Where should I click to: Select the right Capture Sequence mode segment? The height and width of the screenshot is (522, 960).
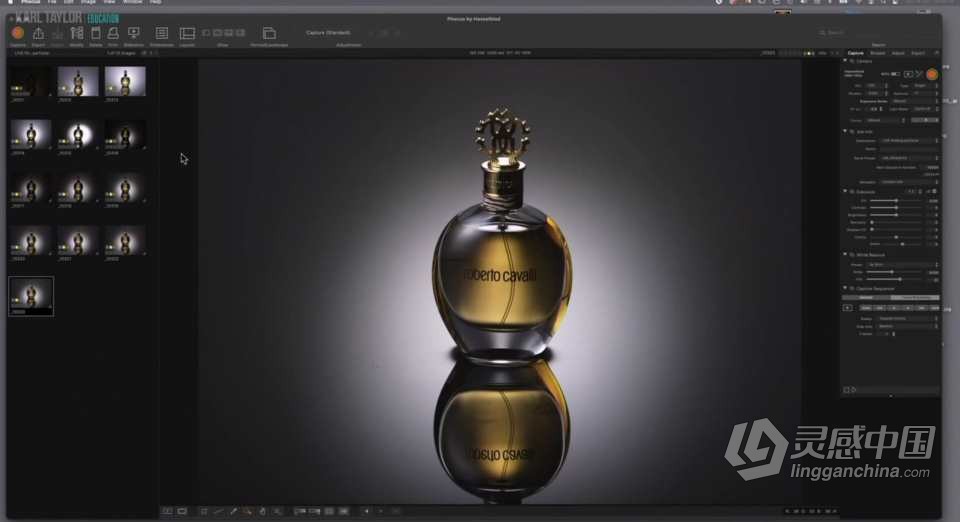click(915, 297)
